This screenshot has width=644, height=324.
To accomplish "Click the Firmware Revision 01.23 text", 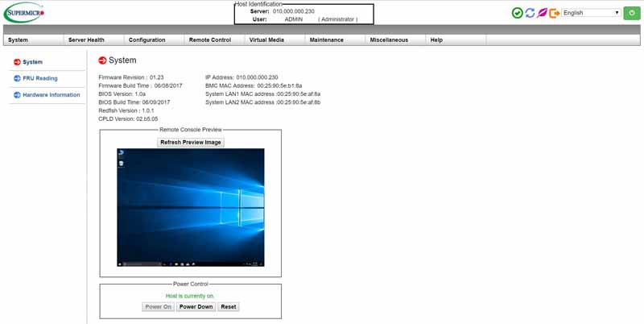I will (x=131, y=77).
